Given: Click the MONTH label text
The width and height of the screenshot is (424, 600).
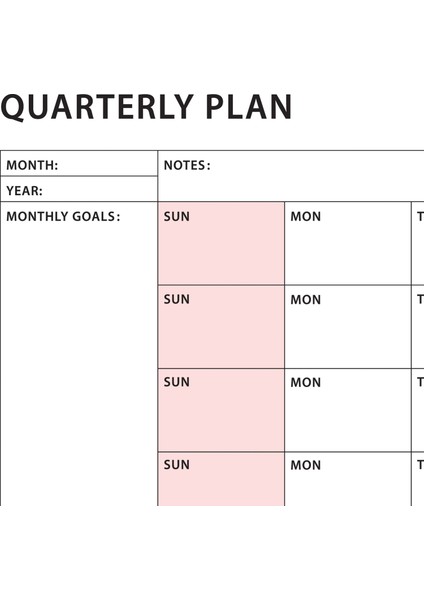Looking at the screenshot, I should pos(32,165).
